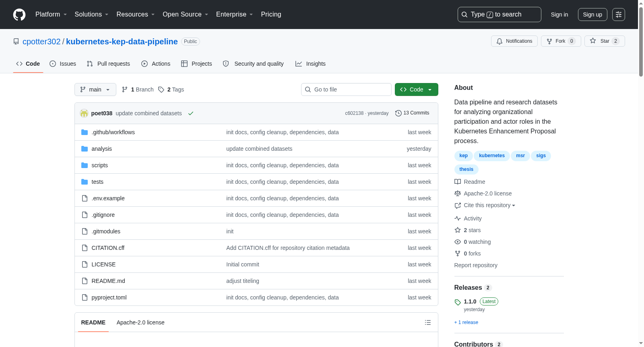
Task: Click the green check status icon on latest commit
Action: click(x=191, y=113)
